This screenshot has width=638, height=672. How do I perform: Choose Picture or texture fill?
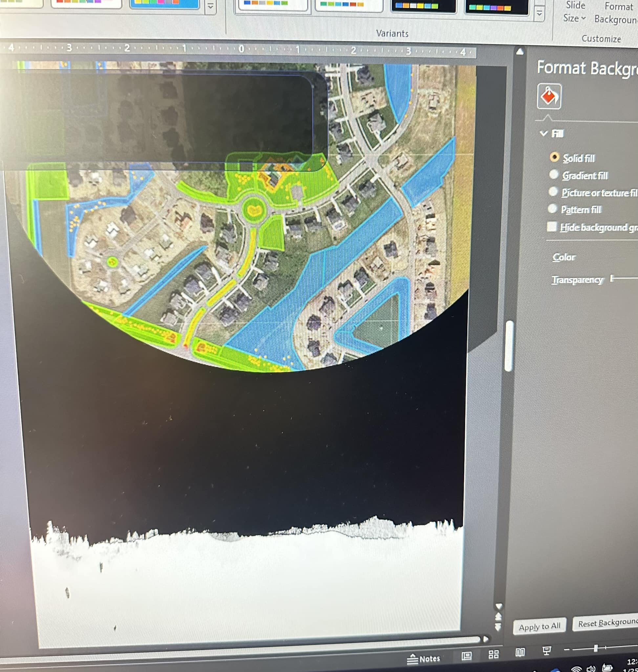pos(553,192)
